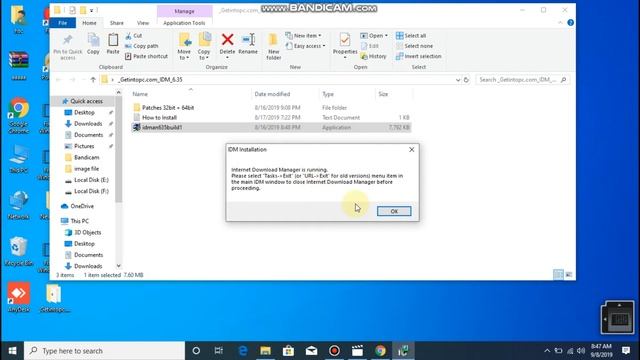Click the Search folder field
The width and height of the screenshot is (640, 360).
coord(522,80)
